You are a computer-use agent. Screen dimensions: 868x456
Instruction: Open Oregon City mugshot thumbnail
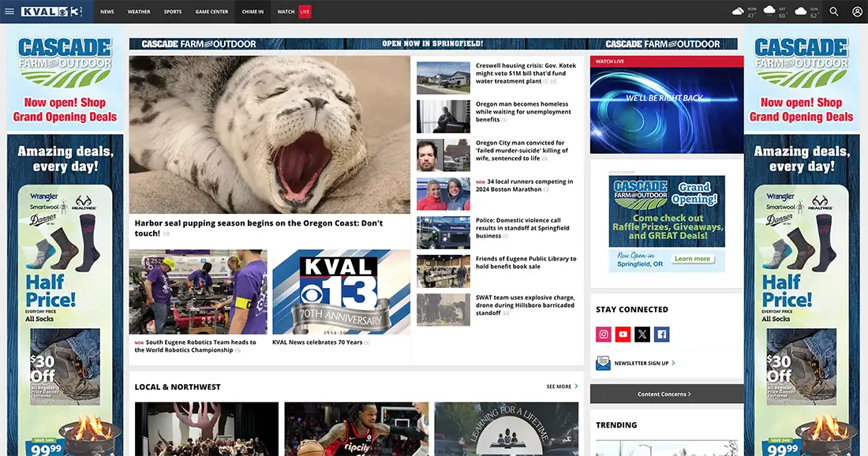[x=443, y=155]
